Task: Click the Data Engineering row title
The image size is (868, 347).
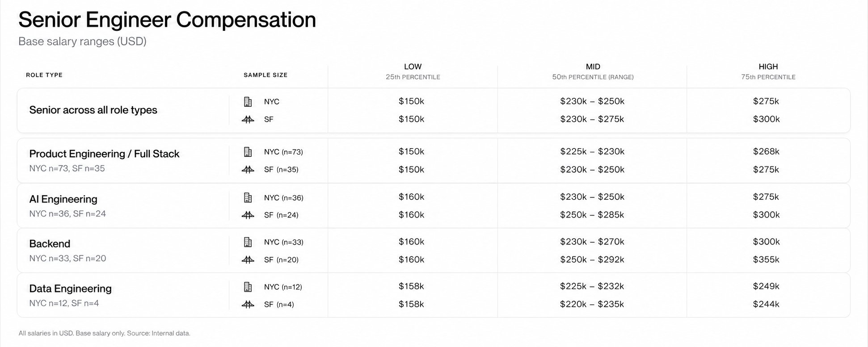Action: point(70,288)
